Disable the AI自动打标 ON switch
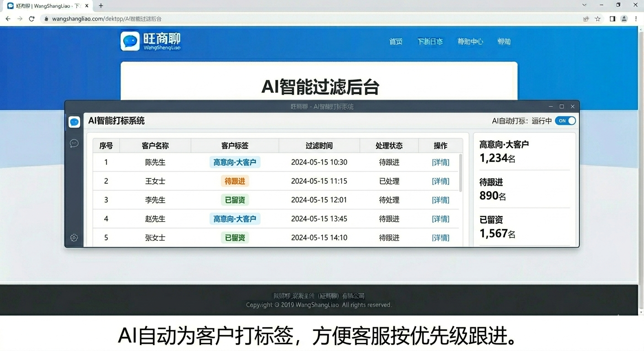 (x=565, y=121)
